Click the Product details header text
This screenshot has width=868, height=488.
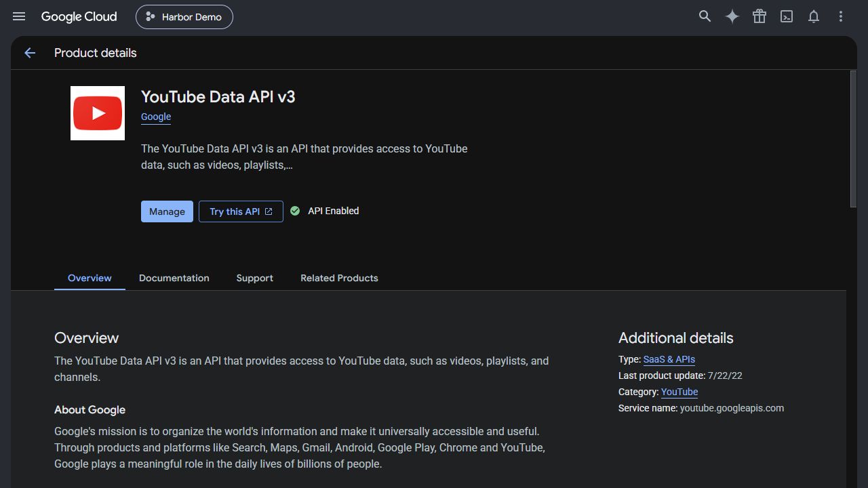pyautogui.click(x=96, y=53)
